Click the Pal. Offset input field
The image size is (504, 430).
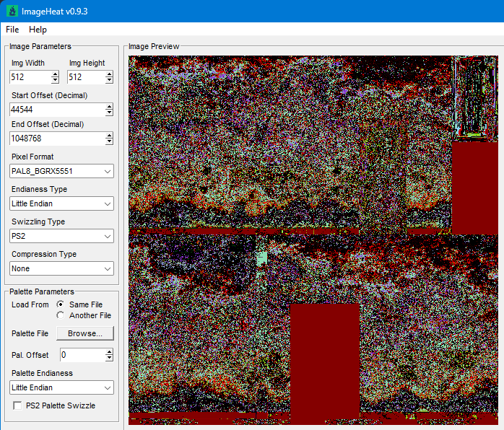(x=82, y=355)
